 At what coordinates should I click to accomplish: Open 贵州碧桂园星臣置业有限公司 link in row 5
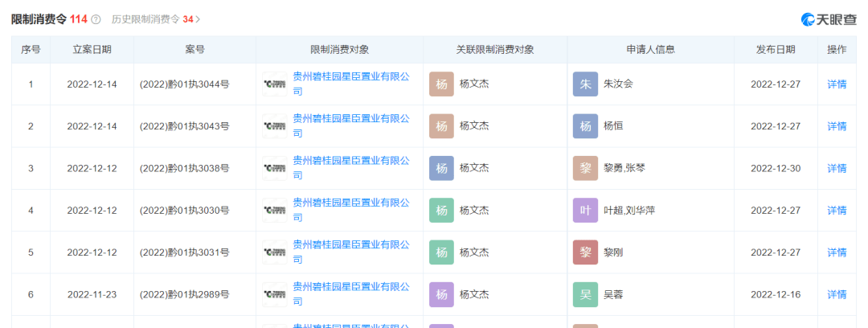[351, 252]
